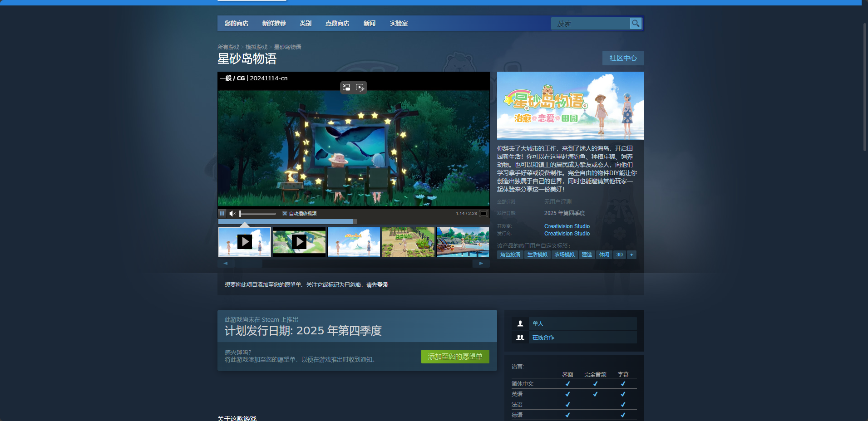
Task: Click the right arrow of thumbnail strip
Action: 481,263
